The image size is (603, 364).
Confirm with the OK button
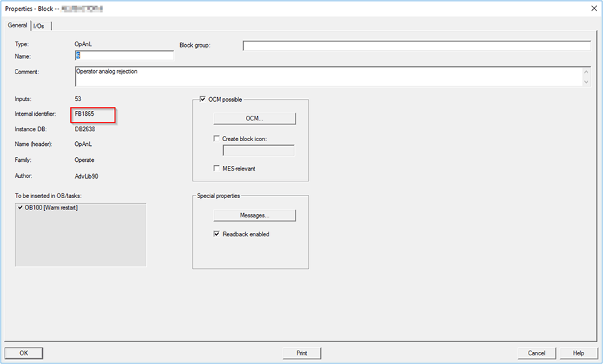(x=24, y=353)
